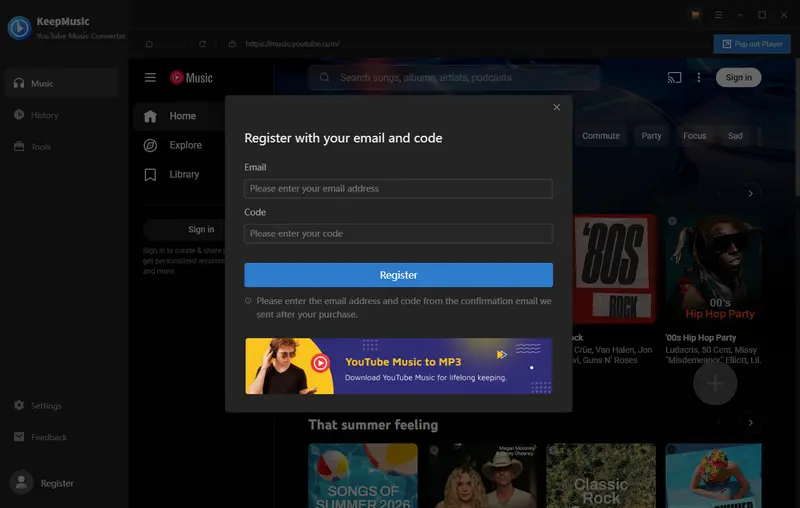Screen dimensions: 800x508
Task: Click the Sign in button at top right
Action: [738, 78]
